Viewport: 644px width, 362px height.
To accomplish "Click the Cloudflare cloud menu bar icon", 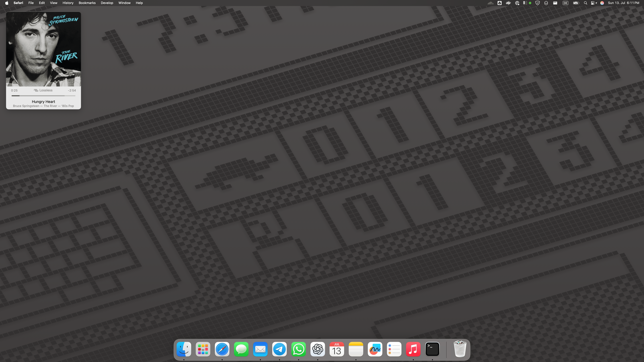I will 491,3.
